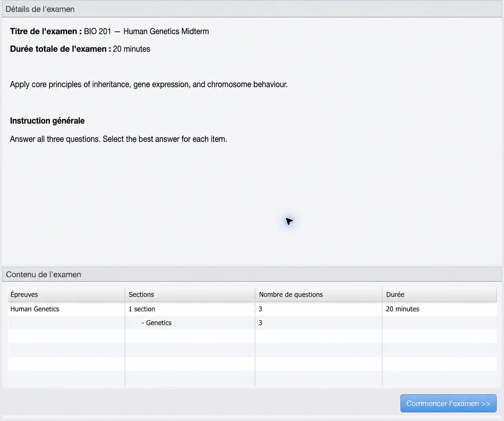Click the Durée column header
The height and width of the screenshot is (421, 504).
tap(439, 295)
